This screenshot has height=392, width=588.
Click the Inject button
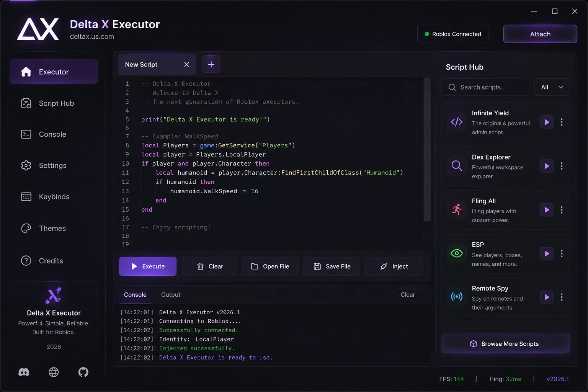click(394, 266)
